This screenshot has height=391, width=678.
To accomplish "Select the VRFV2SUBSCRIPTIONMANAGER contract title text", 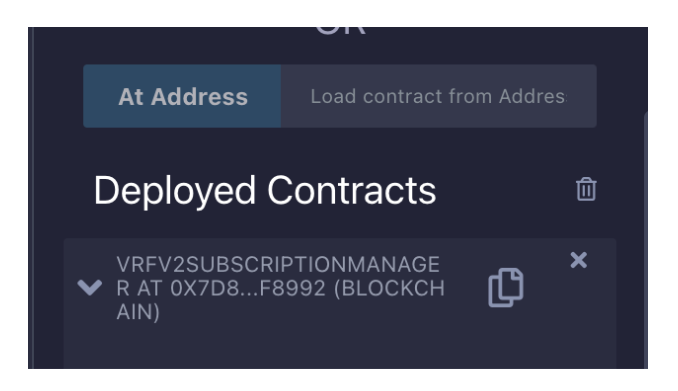I will [x=280, y=288].
